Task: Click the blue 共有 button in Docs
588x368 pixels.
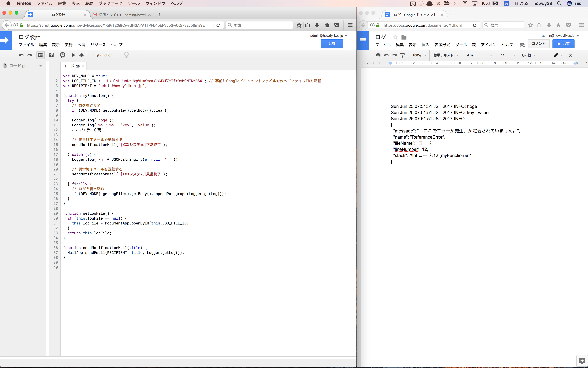Action: [563, 44]
